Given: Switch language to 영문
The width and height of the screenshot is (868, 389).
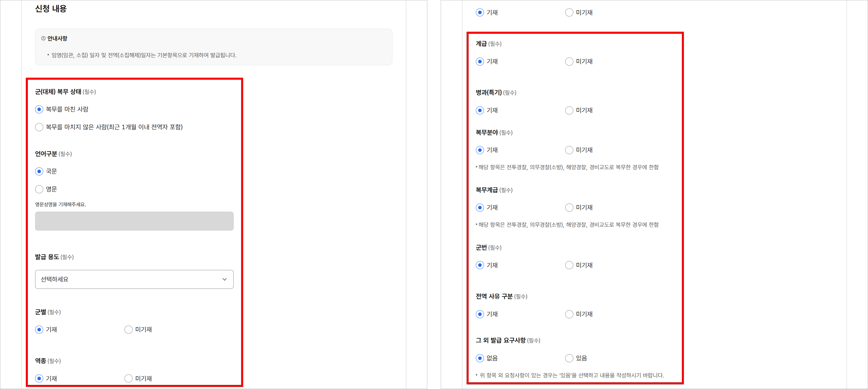Looking at the screenshot, I should click(39, 189).
